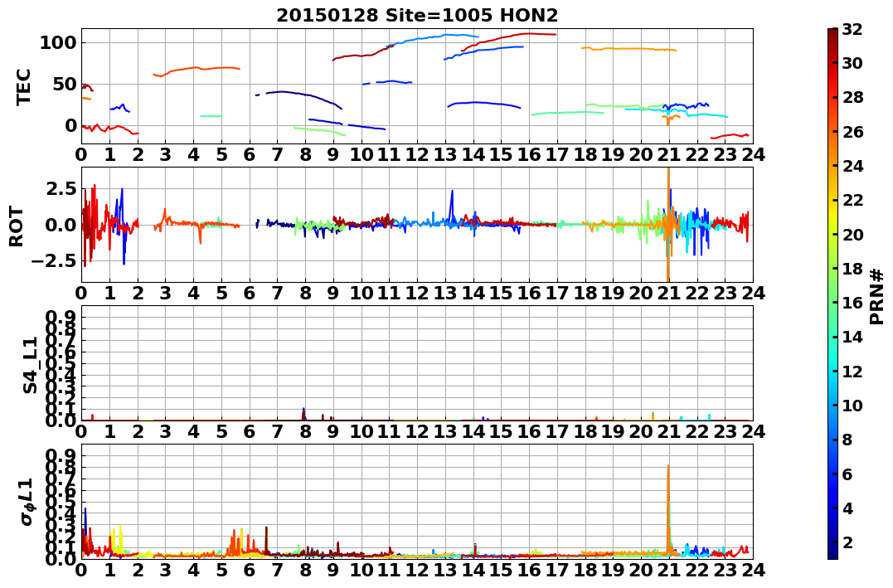Click the S4_L1 y-axis label
The image size is (893, 588).
31,365
